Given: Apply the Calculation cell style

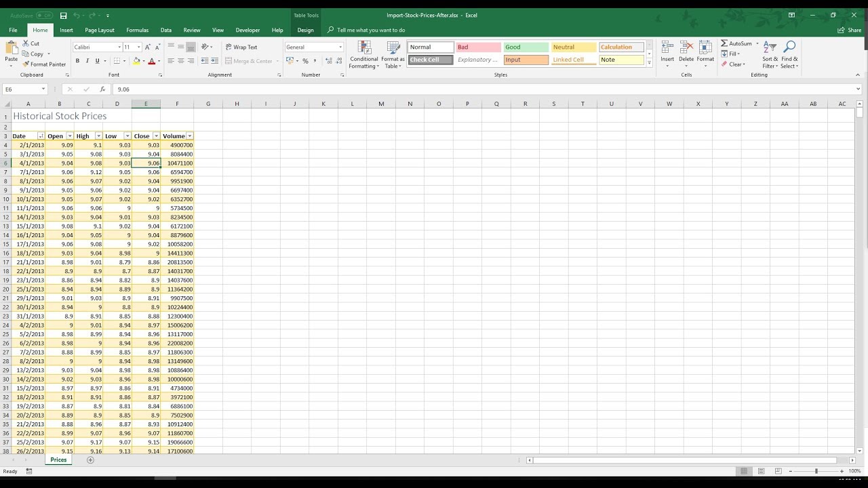Looking at the screenshot, I should 621,47.
